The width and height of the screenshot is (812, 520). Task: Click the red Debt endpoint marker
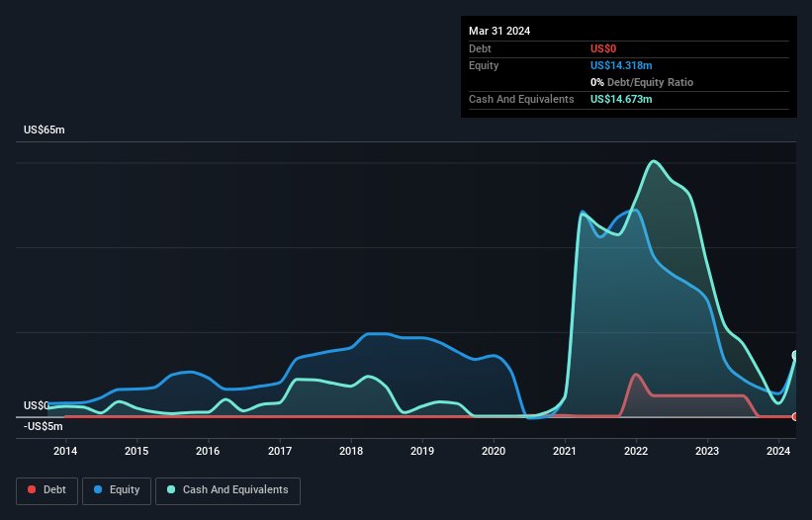pyautogui.click(x=795, y=416)
